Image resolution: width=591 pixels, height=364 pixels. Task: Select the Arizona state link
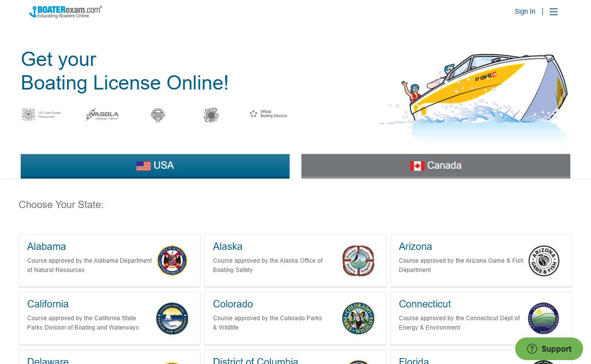pos(415,246)
